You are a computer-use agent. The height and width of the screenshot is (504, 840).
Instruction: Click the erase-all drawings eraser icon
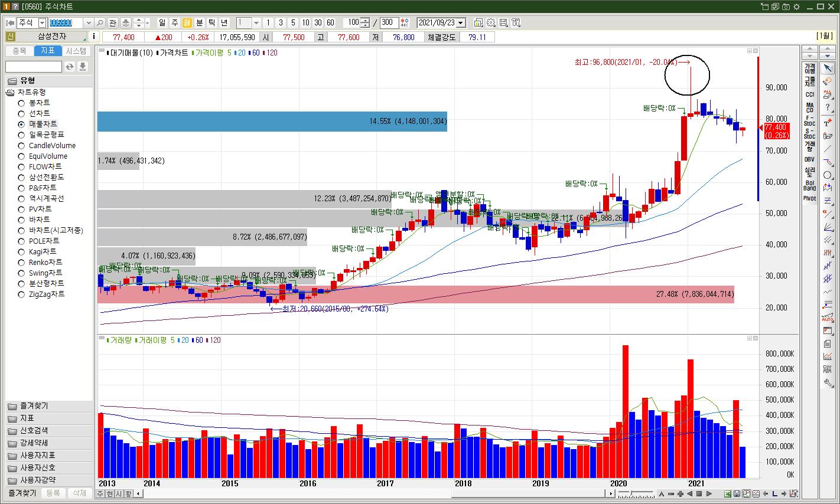pos(828,94)
